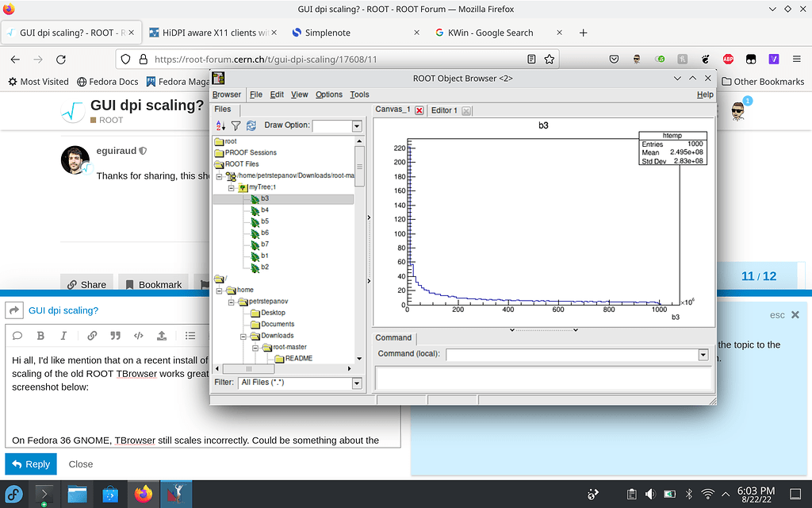Screen dimensions: 812x508
Task: Click the shield tracking protection icon
Action: 125,59
